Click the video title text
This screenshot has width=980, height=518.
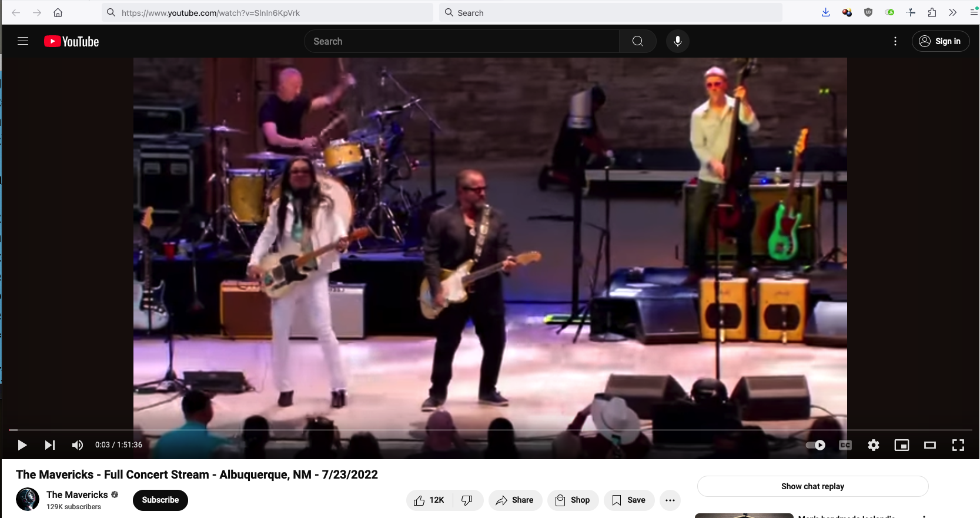[197, 474]
